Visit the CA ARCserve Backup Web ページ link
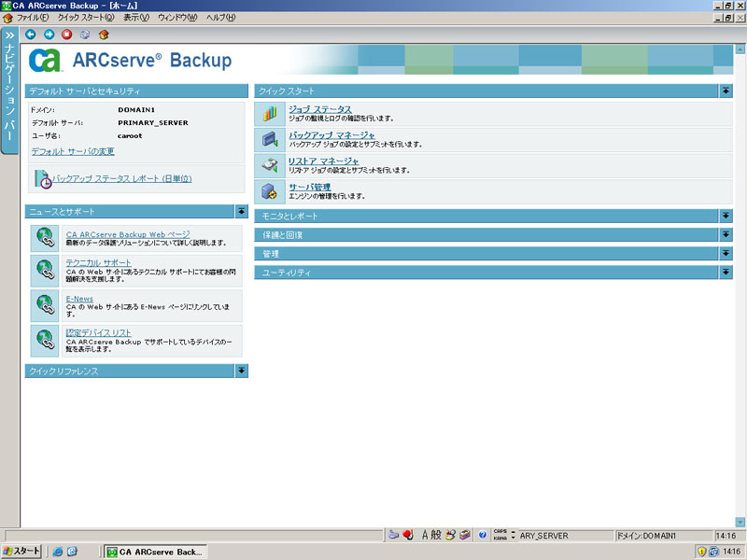 tap(128, 234)
